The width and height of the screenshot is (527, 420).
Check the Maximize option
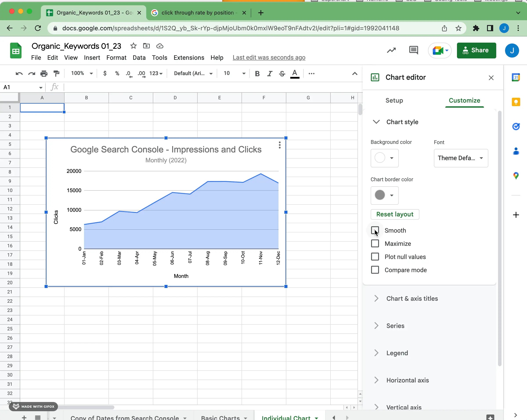[x=375, y=243]
